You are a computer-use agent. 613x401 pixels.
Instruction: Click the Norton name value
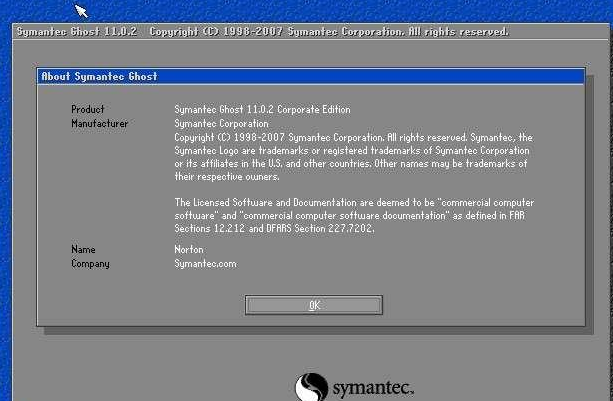click(189, 249)
